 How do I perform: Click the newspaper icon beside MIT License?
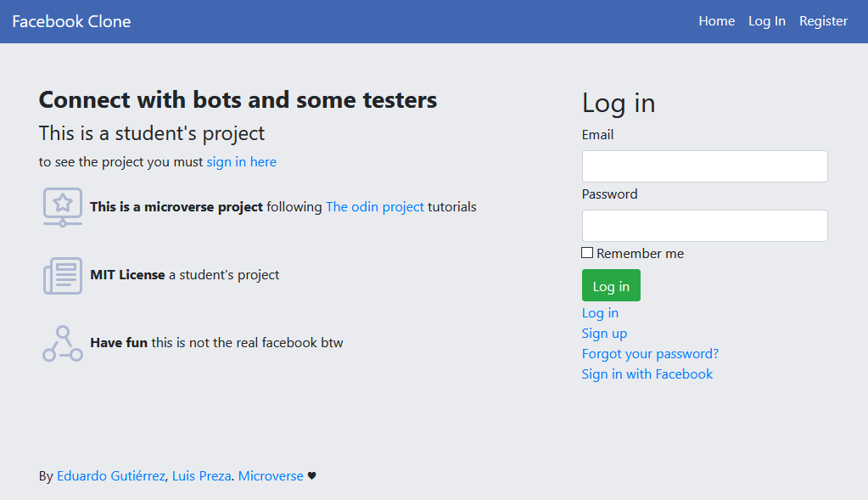coord(63,275)
